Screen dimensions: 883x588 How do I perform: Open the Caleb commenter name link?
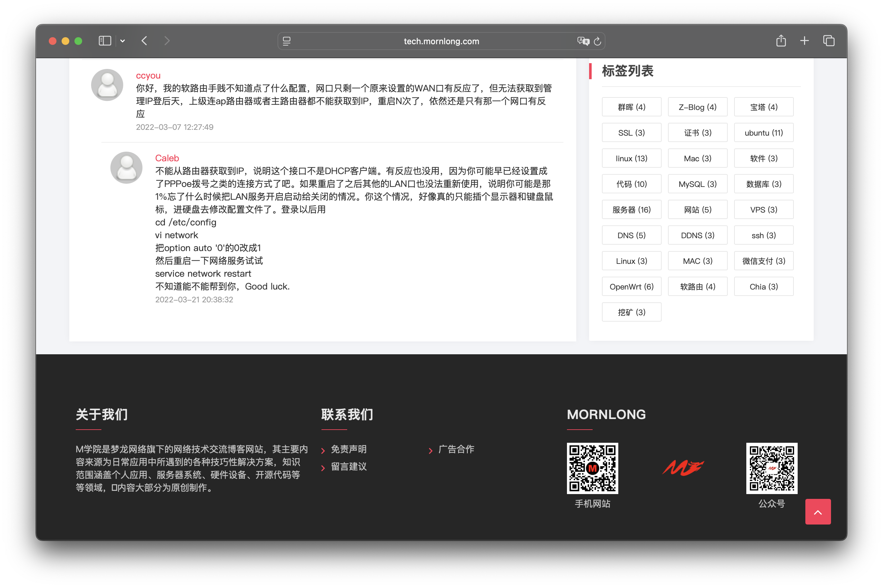167,158
